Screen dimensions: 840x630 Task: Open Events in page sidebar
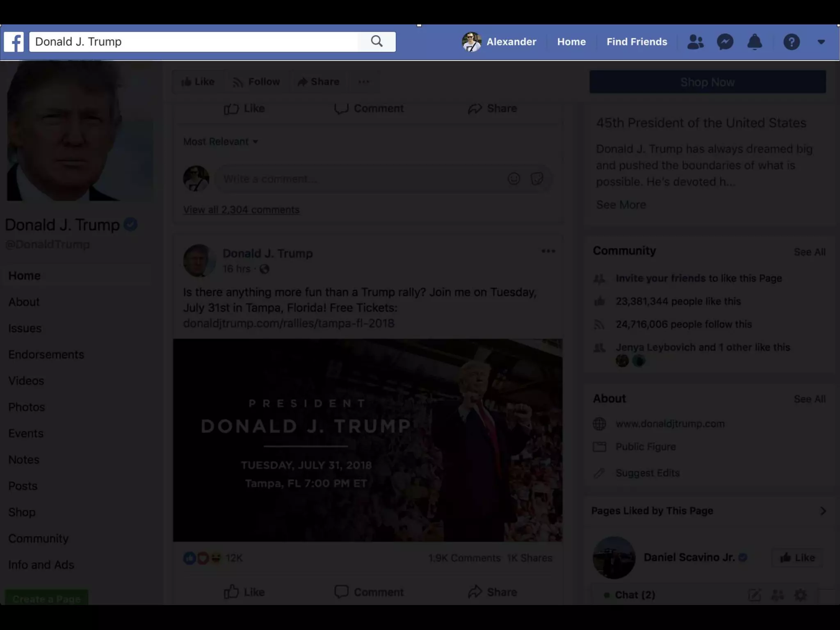point(25,433)
